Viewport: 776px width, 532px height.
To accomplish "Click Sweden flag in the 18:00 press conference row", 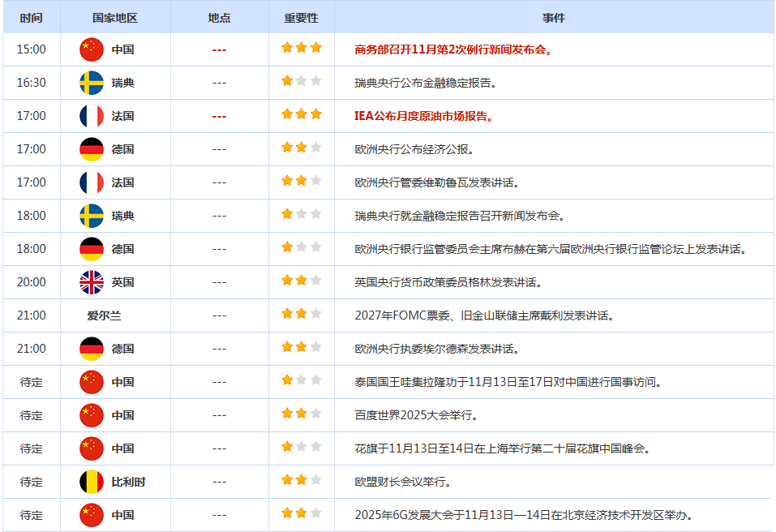I will tap(92, 216).
